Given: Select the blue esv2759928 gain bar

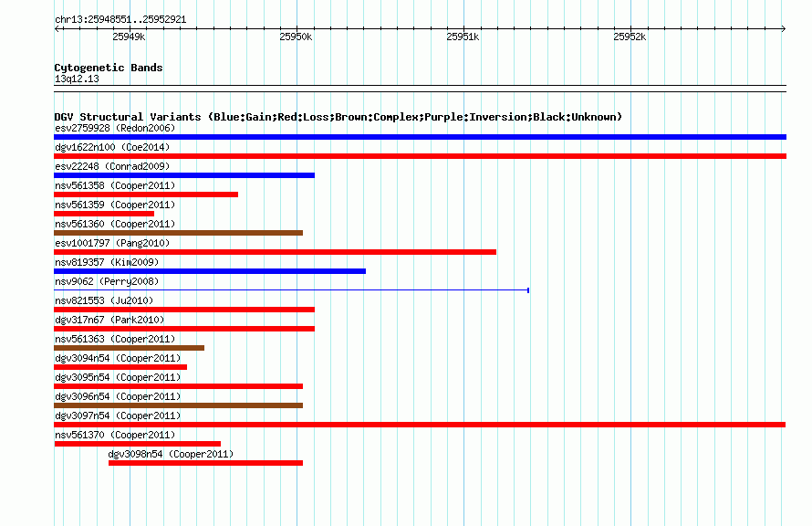Looking at the screenshot, I should [420, 137].
